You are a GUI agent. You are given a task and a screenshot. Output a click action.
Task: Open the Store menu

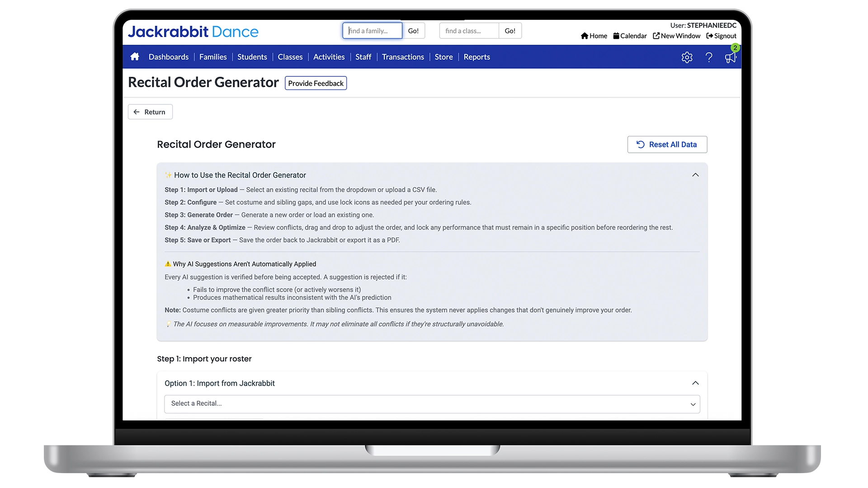tap(443, 57)
